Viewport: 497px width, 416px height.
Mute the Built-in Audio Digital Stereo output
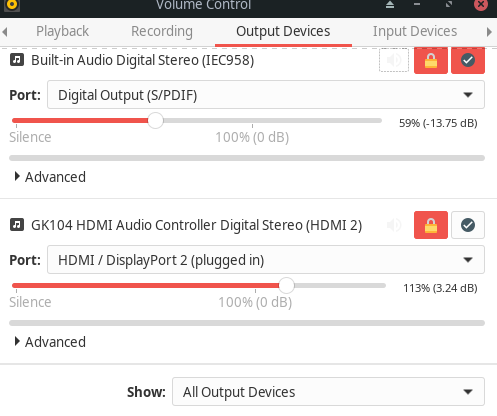(x=394, y=60)
